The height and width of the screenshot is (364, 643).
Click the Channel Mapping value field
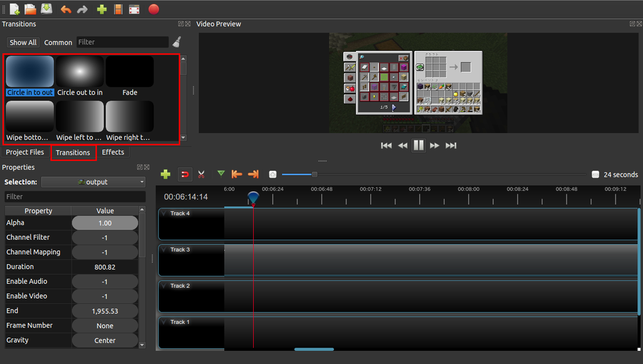105,252
